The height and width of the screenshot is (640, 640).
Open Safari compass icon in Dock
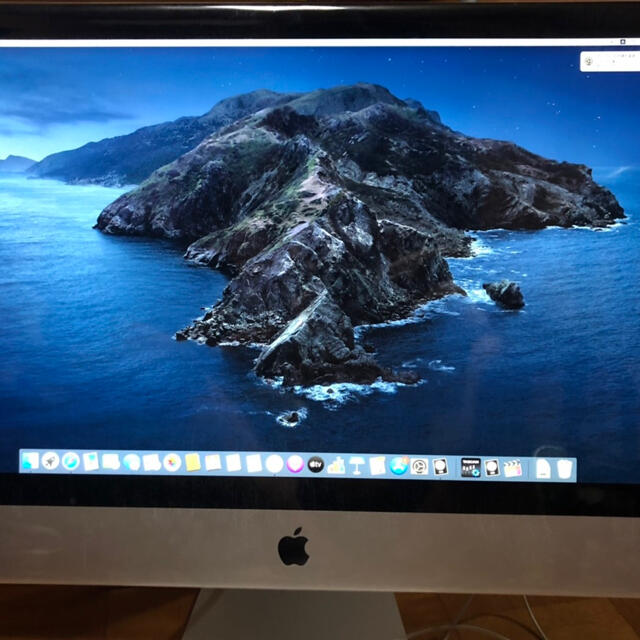click(71, 462)
